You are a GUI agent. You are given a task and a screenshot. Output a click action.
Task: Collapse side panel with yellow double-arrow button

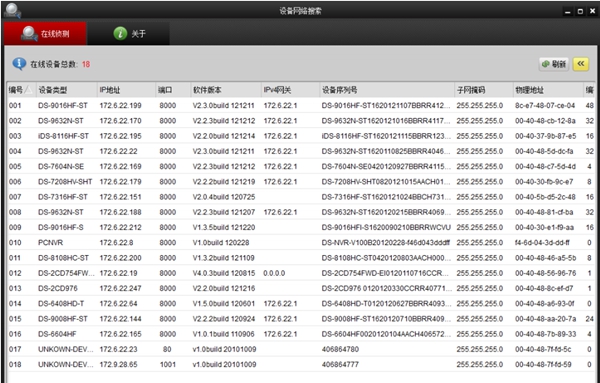[x=580, y=64]
